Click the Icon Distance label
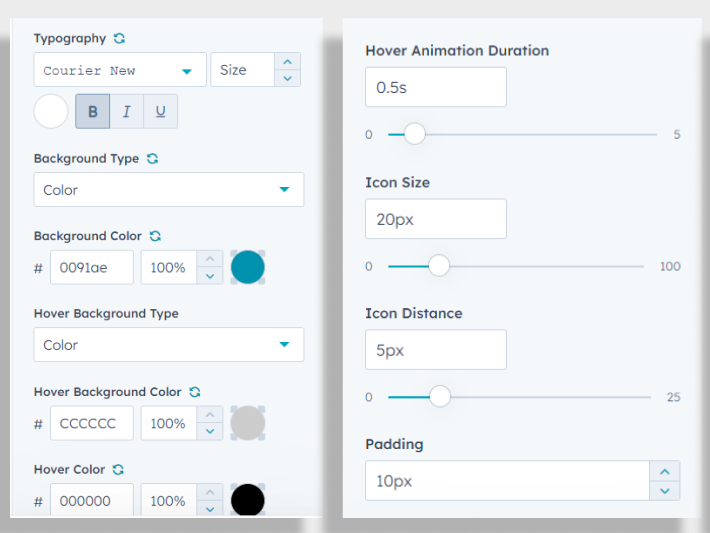 (x=414, y=313)
